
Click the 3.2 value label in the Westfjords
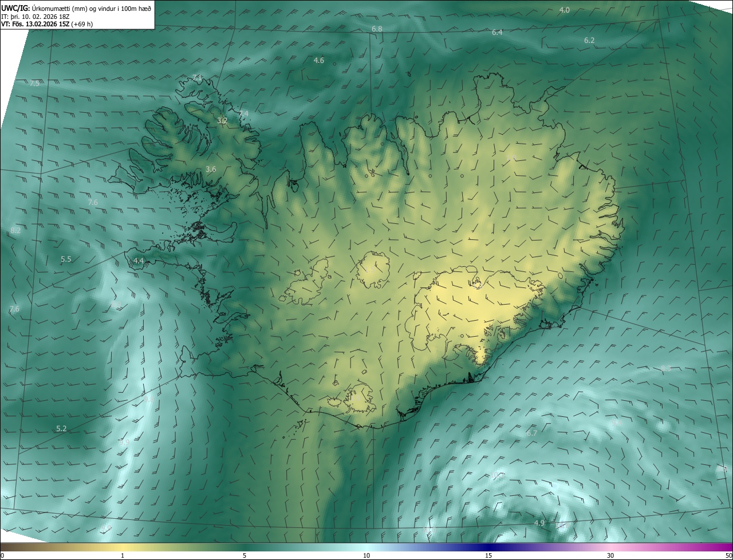(222, 121)
